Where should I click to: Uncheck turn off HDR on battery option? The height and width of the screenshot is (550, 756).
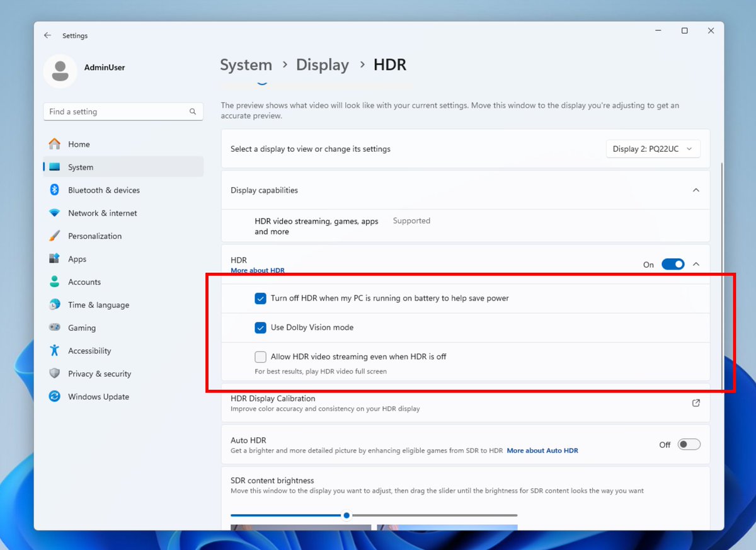(260, 298)
